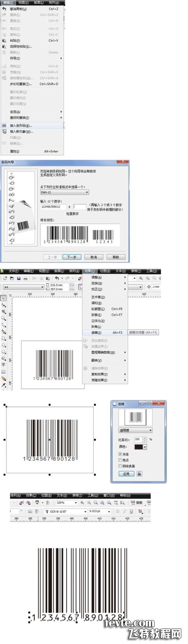Screen dimensions: 188x644
Task: Choose 艺术笔 in effects menu
Action: coord(105,297)
